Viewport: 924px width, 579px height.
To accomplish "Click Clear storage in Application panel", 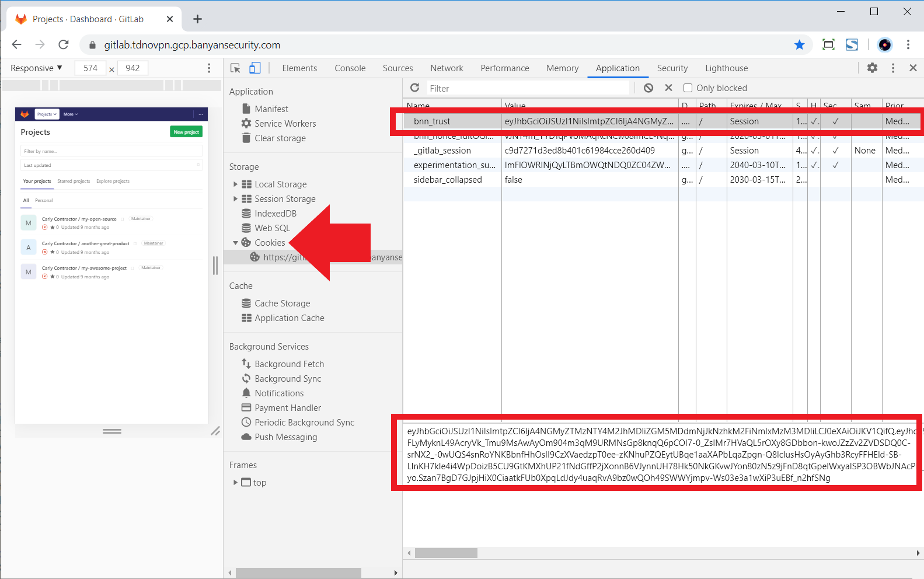I will [x=280, y=138].
